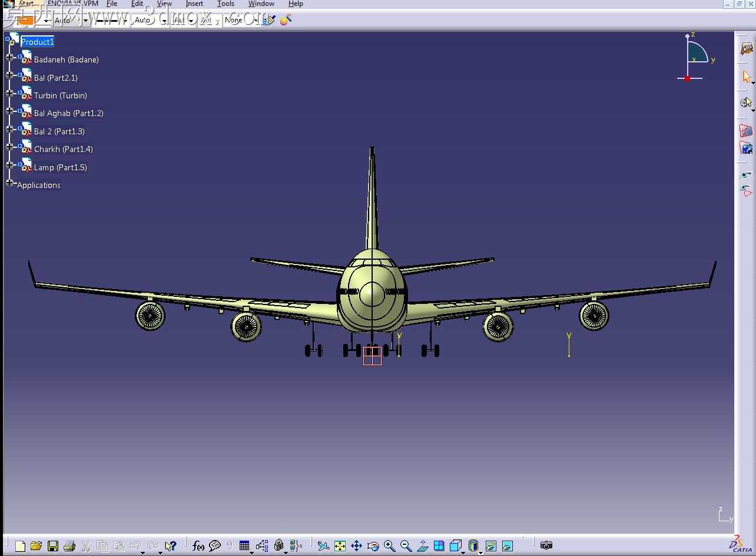Click the Print icon
Viewport: 756px width, 556px height.
[69, 546]
